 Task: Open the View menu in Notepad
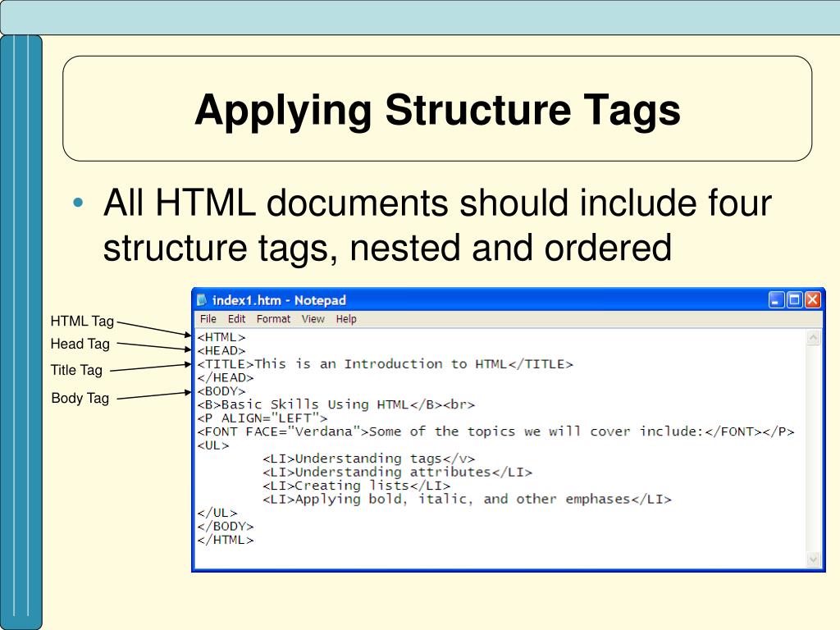[x=313, y=319]
